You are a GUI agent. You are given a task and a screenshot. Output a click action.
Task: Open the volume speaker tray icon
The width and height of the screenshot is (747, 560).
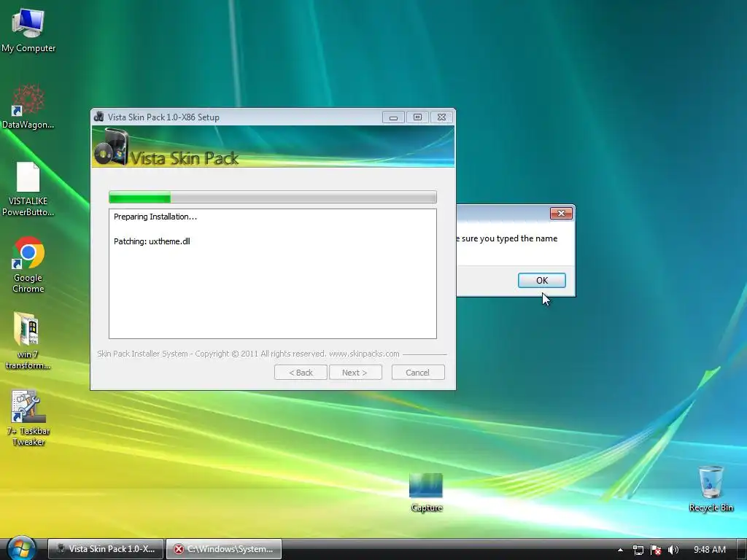tap(673, 550)
